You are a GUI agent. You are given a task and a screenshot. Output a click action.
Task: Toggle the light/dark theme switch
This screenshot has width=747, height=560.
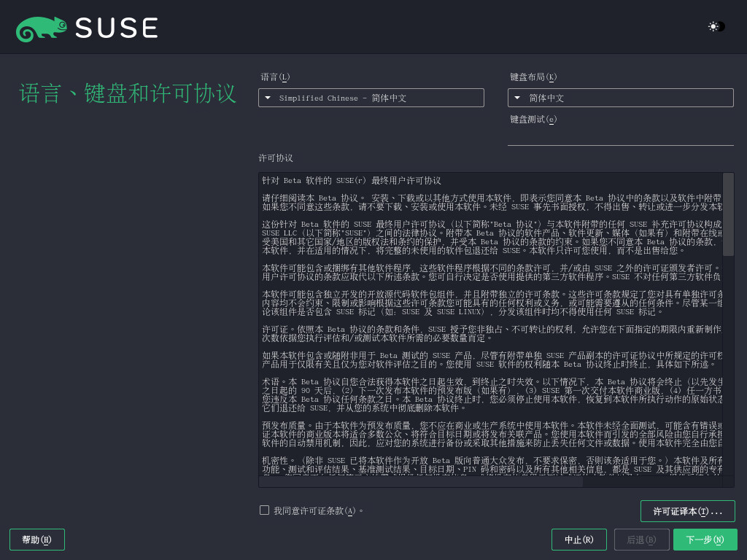(716, 27)
